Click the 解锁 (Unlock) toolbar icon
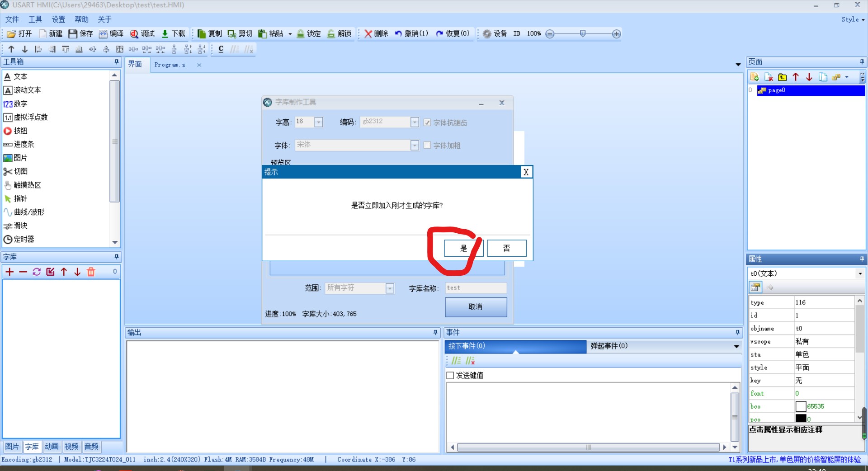 pyautogui.click(x=340, y=34)
